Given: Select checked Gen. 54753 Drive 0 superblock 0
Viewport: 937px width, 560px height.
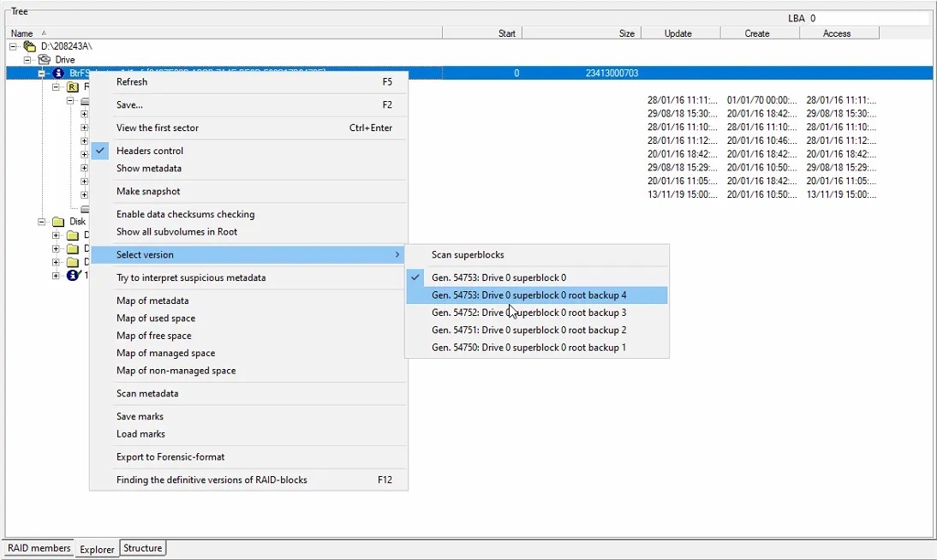Looking at the screenshot, I should (x=498, y=277).
